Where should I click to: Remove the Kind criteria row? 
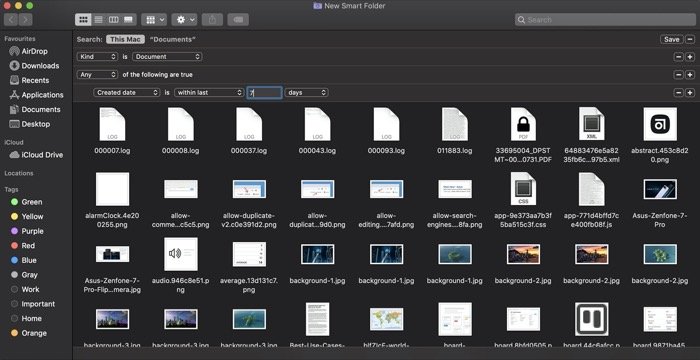pyautogui.click(x=679, y=57)
